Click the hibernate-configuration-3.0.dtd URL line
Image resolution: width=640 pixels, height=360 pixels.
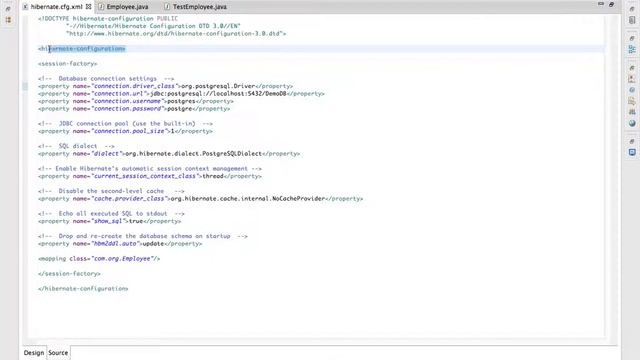pyautogui.click(x=176, y=34)
